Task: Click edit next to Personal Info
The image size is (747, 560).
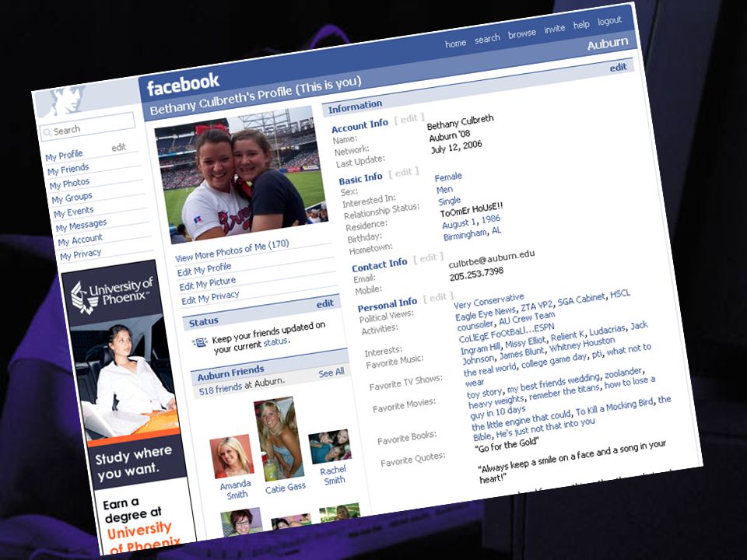Action: [x=438, y=298]
